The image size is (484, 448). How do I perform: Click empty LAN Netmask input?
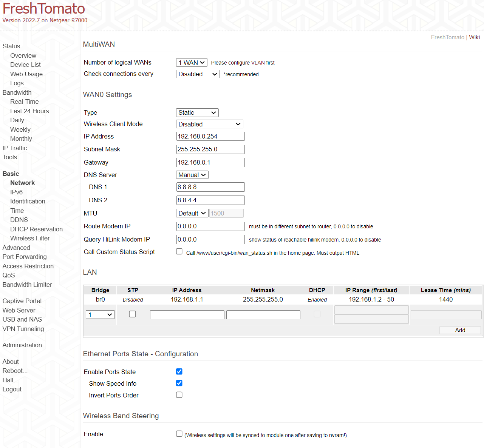[263, 315]
